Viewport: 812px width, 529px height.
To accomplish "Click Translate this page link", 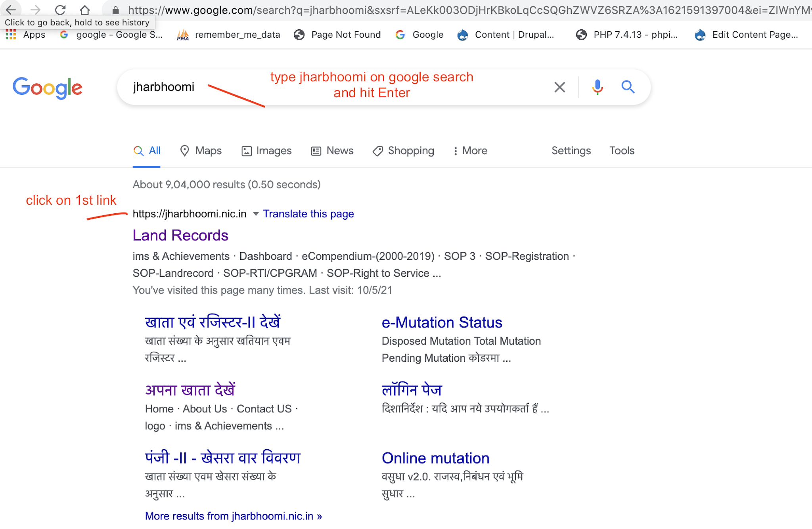I will pos(308,214).
